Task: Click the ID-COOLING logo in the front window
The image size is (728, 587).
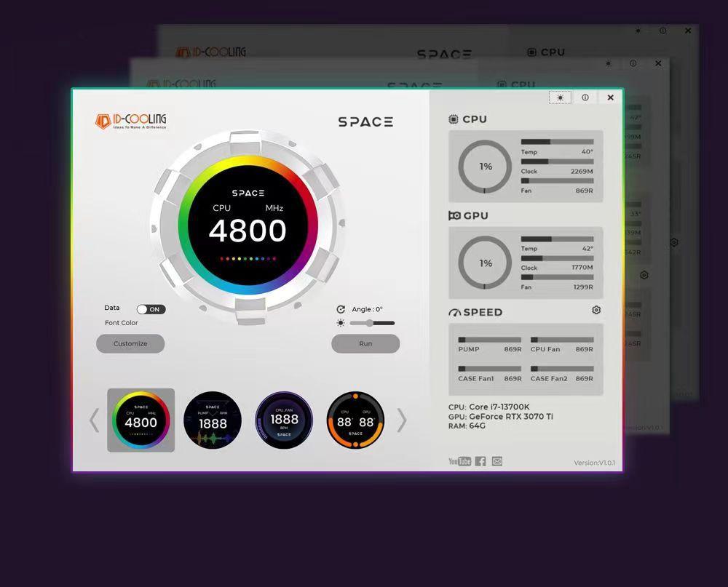Action: tap(130, 121)
